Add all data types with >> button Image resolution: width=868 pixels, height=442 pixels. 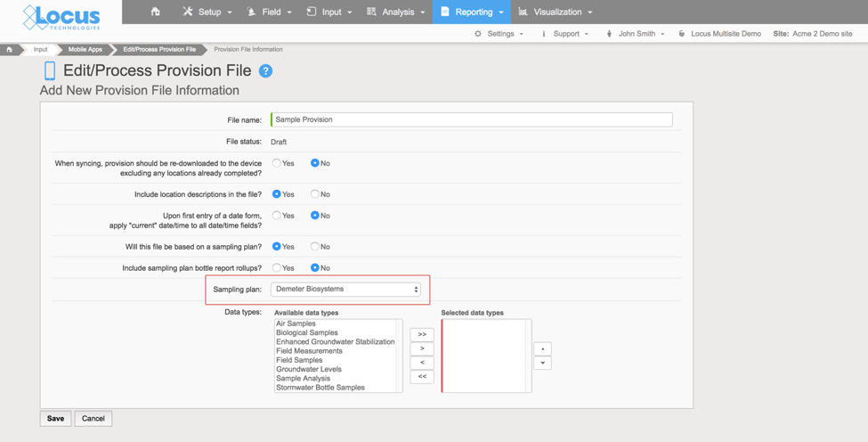(x=422, y=334)
